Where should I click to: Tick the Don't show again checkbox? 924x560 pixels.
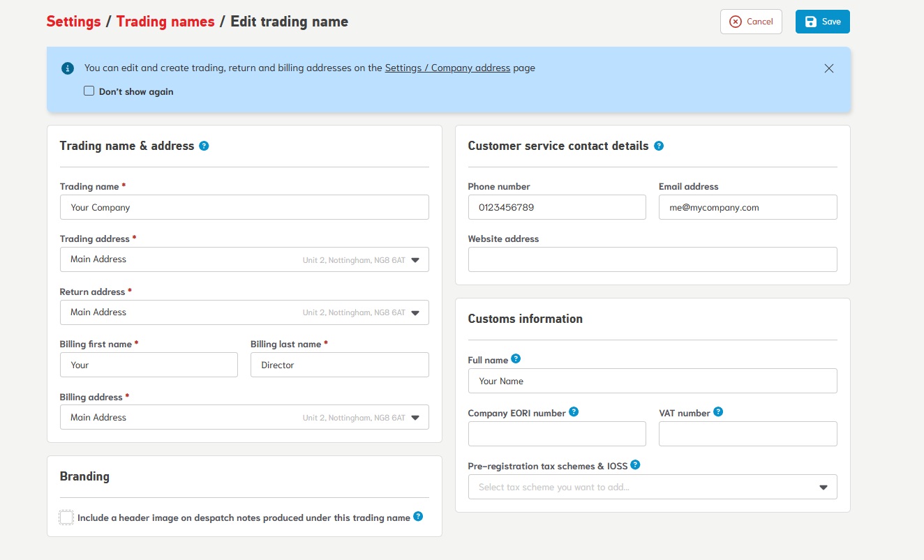(x=89, y=91)
